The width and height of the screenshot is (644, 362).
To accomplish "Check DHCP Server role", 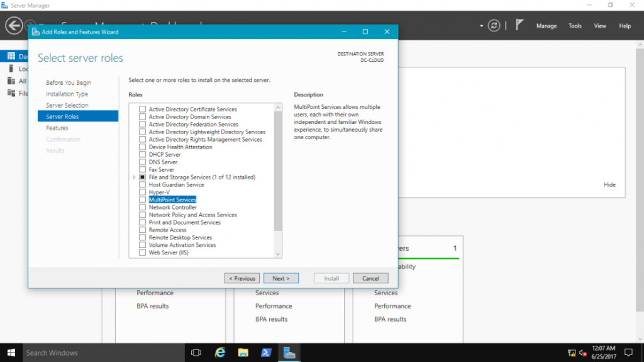I will point(142,154).
